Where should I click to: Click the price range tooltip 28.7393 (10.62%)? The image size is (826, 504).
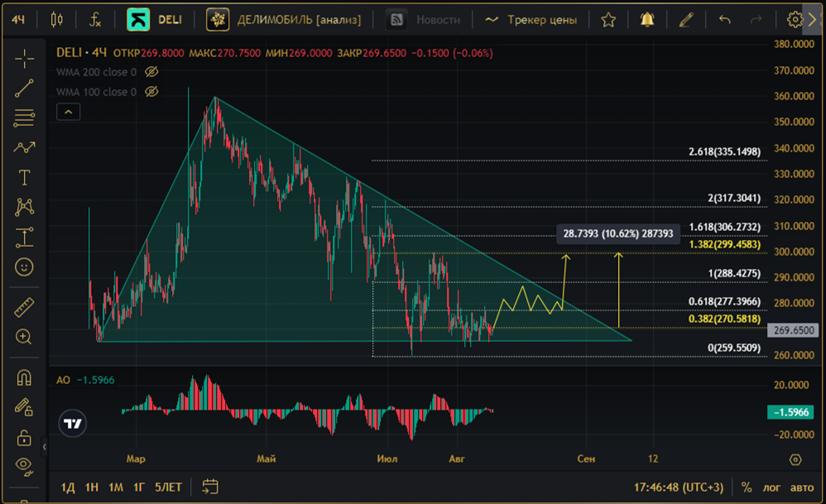(618, 233)
